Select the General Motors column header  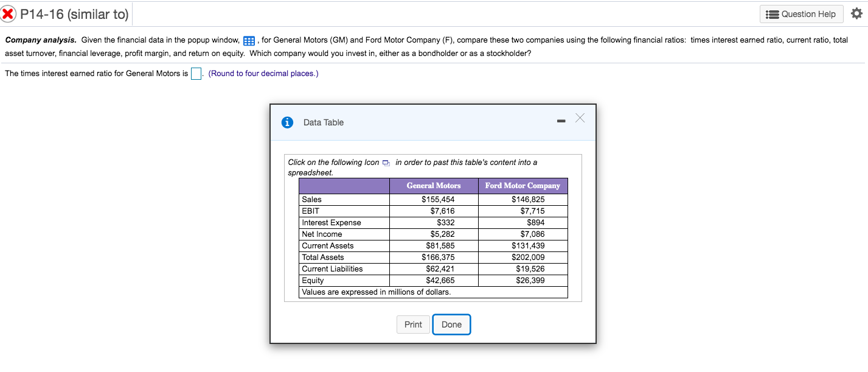click(434, 186)
